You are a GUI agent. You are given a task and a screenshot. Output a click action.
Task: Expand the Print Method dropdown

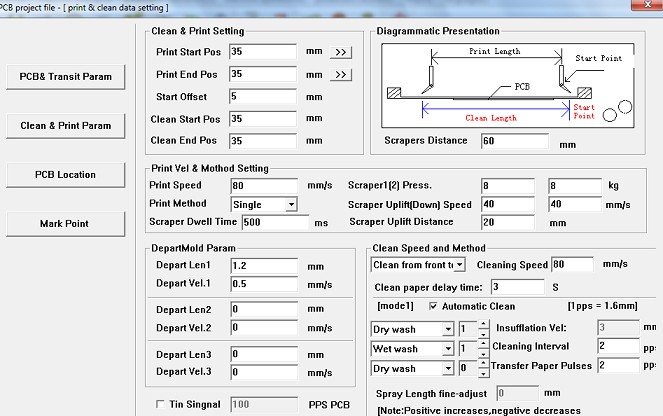tap(291, 204)
